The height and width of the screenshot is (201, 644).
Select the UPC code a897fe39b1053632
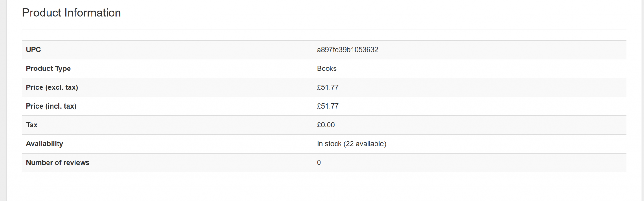[x=347, y=50]
